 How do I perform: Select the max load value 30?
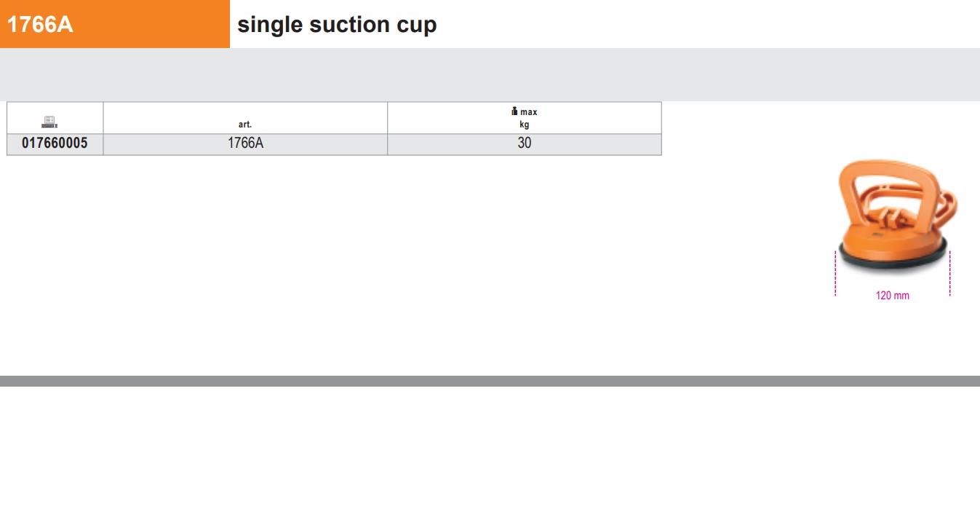tap(525, 143)
